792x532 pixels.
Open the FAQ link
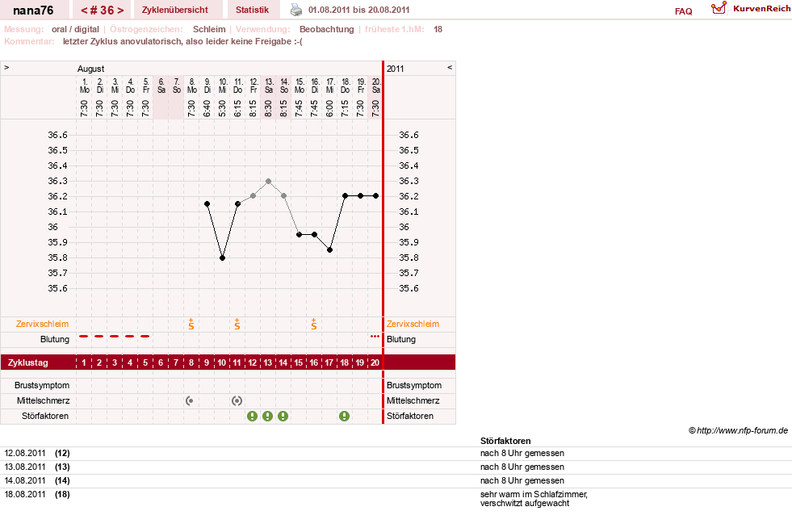(x=683, y=11)
